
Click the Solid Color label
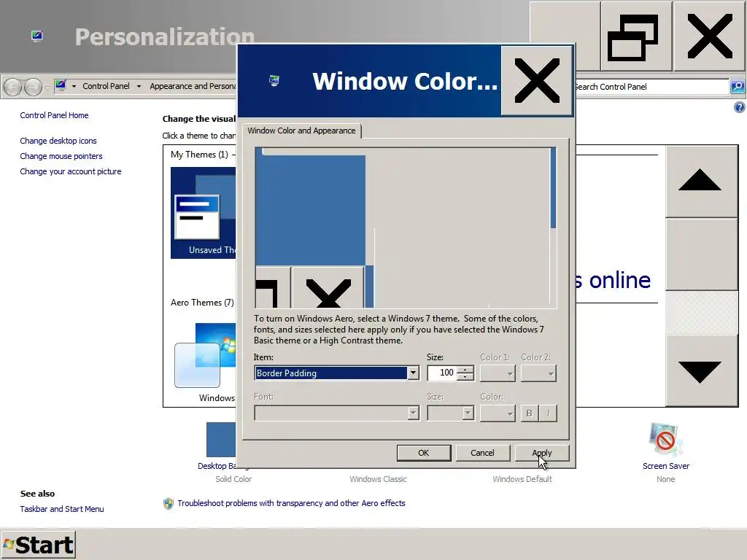click(x=233, y=479)
